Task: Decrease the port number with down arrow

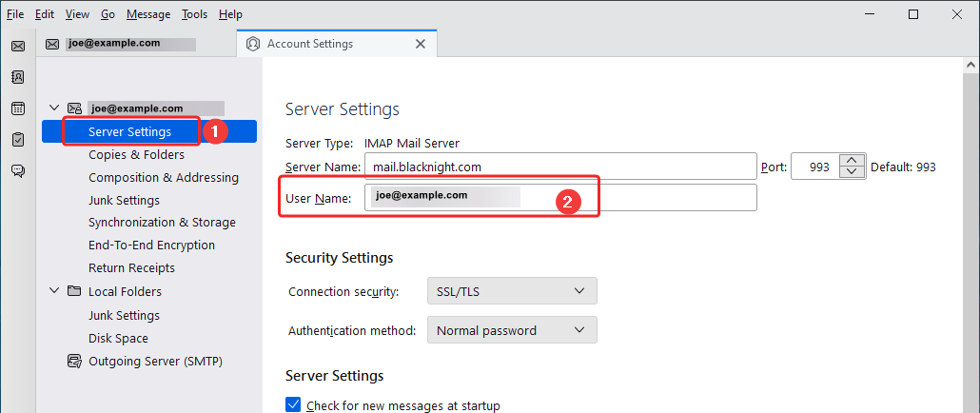Action: [853, 172]
